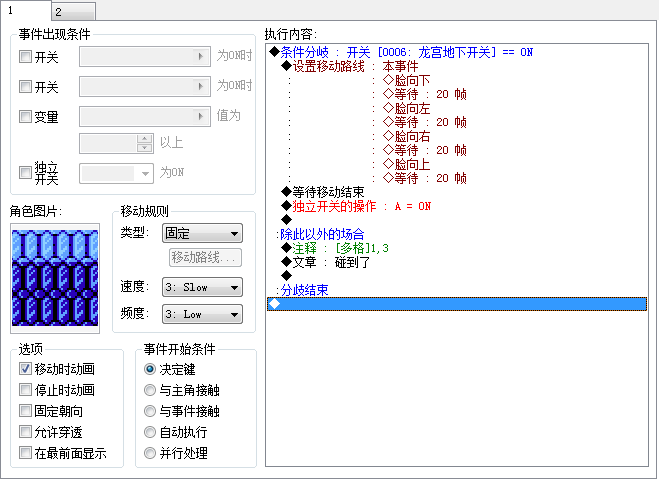
Task: Select the 脸向右 move route line
Action: pyautogui.click(x=407, y=136)
